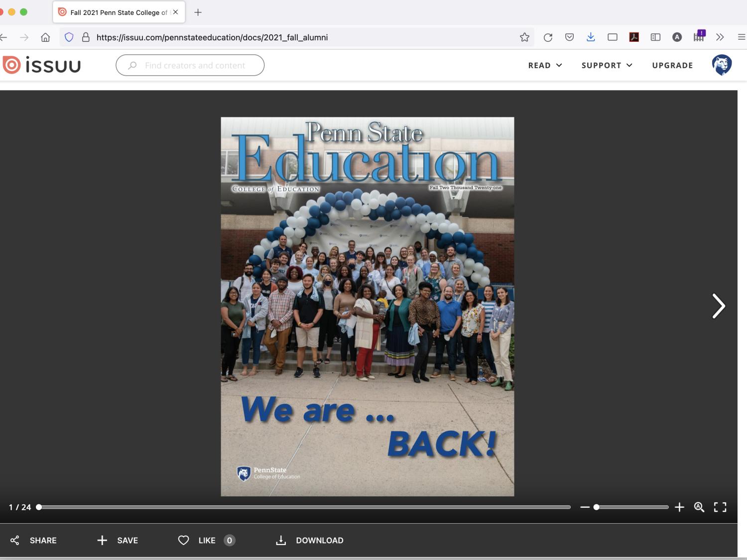Click the like count badge 0
The height and width of the screenshot is (560, 747).
[x=230, y=541]
